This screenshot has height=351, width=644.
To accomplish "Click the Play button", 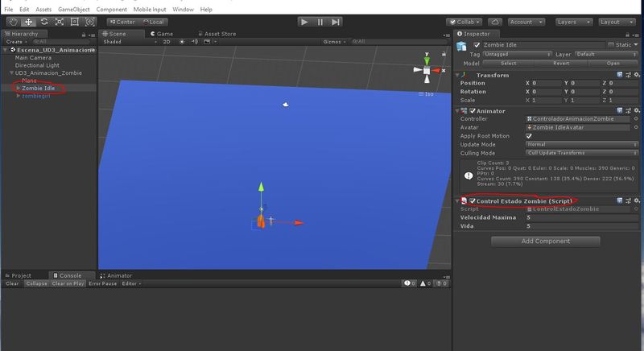I will click(304, 22).
